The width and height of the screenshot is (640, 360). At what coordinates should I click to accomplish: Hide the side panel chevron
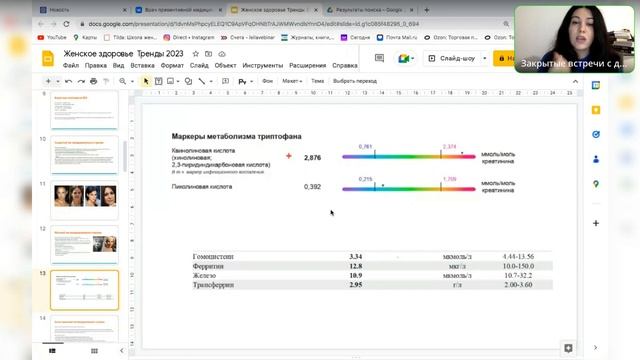(596, 347)
